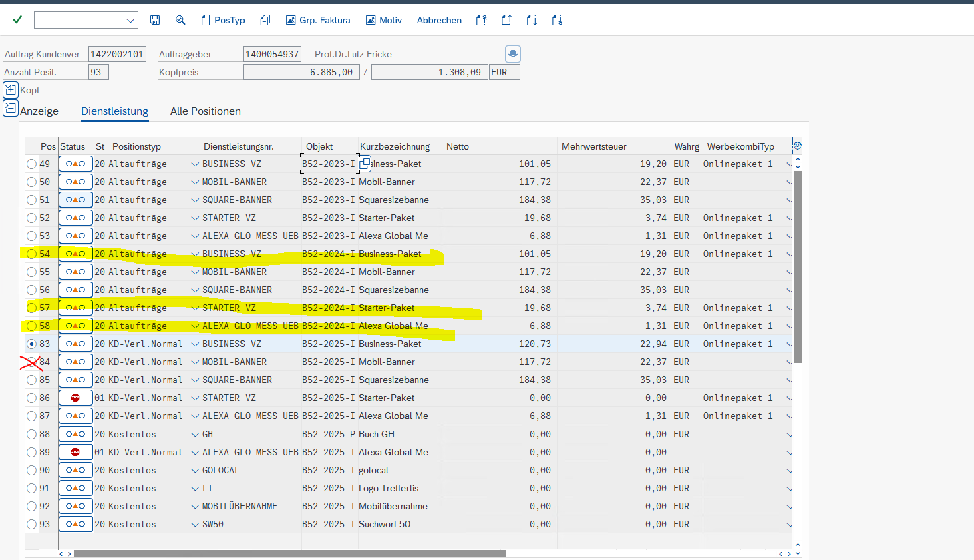The image size is (974, 560).
Task: Click the Kopfpreis field 6.885,00
Action: pyautogui.click(x=301, y=72)
